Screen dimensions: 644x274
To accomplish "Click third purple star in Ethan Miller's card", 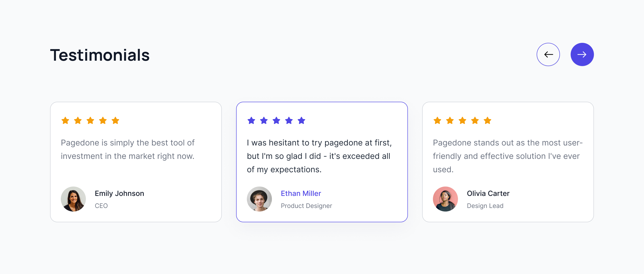I will pyautogui.click(x=276, y=120).
